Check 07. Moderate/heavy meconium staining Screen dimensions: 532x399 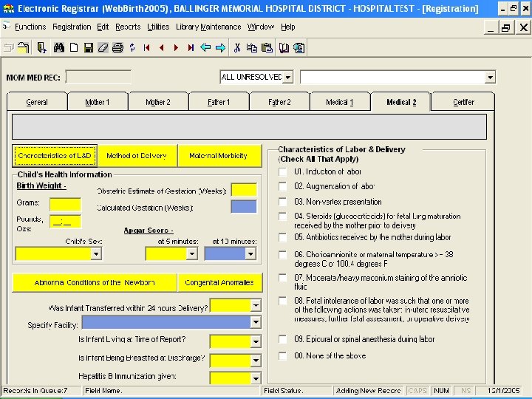click(282, 278)
